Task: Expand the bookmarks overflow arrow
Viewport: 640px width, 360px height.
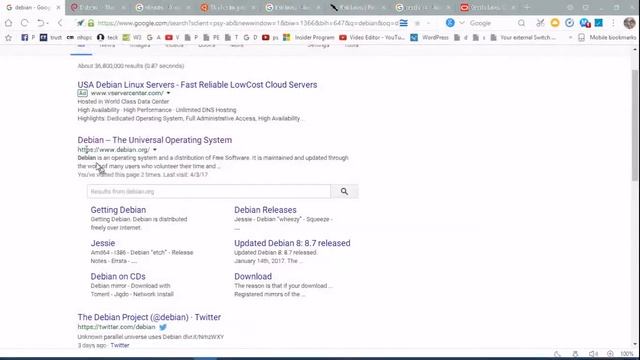Action: pyautogui.click(x=570, y=38)
